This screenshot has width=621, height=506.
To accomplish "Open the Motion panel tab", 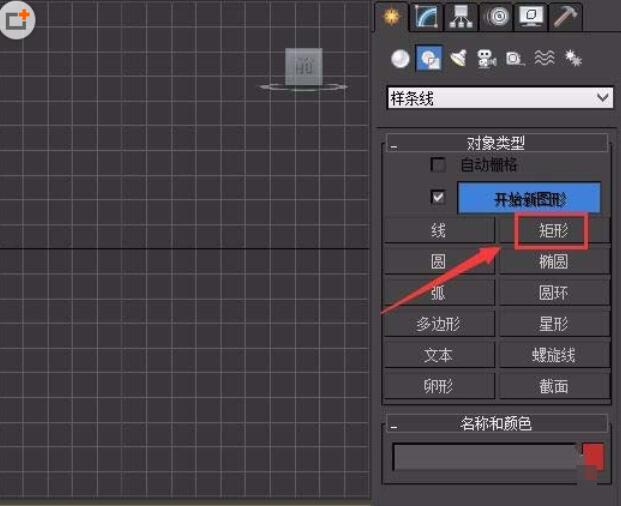I will tap(495, 16).
